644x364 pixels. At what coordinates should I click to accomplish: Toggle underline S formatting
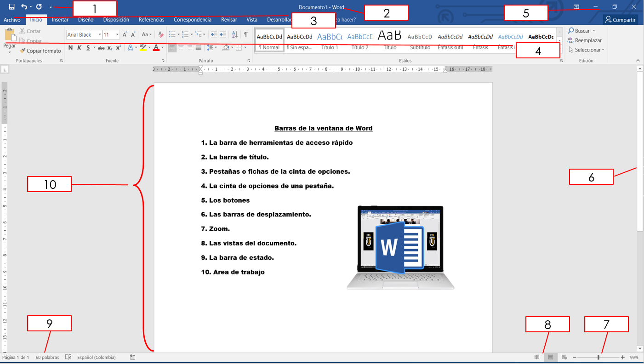(88, 48)
